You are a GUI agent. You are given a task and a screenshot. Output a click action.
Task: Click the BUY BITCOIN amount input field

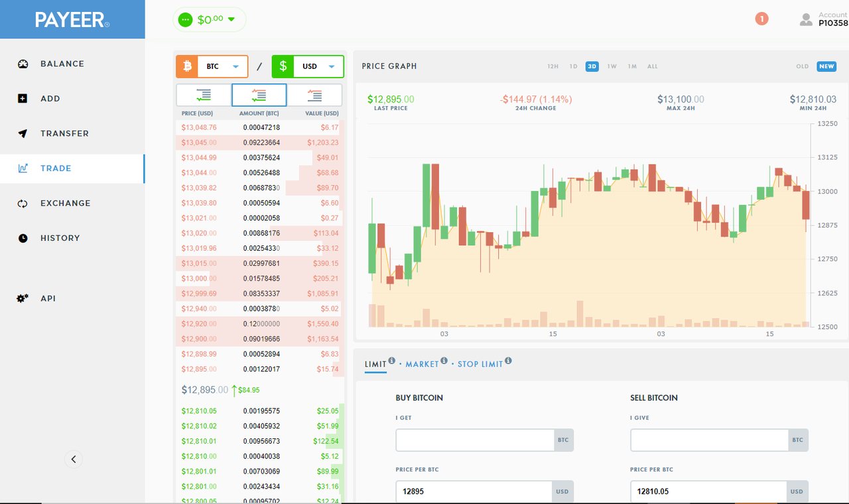[x=474, y=440]
